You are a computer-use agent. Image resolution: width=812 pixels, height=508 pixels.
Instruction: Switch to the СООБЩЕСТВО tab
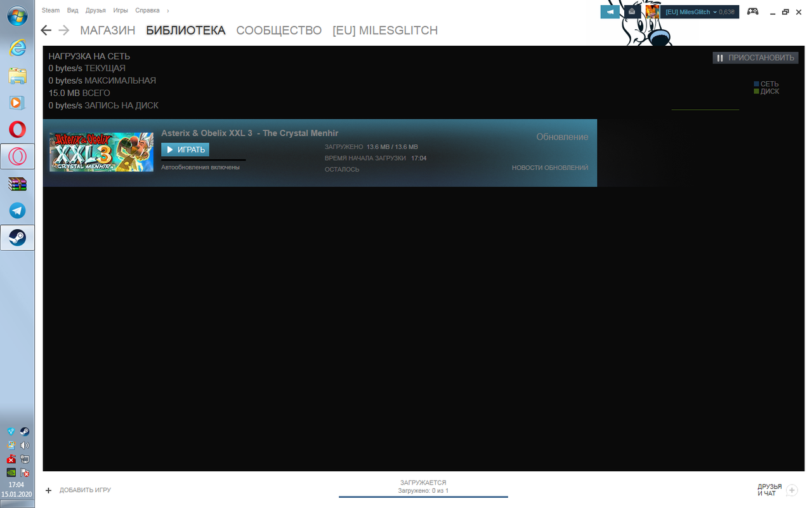279,30
